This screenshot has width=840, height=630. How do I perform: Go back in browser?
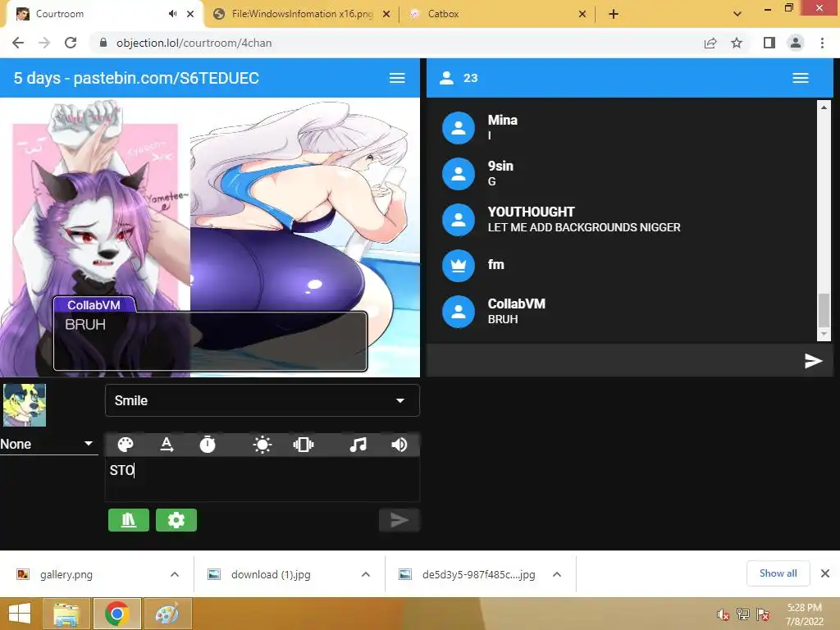point(18,43)
